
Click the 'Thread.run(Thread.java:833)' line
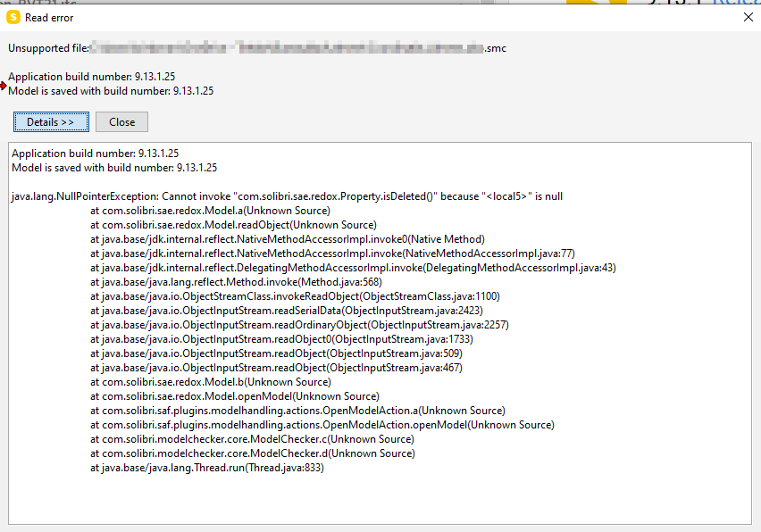coord(207,468)
